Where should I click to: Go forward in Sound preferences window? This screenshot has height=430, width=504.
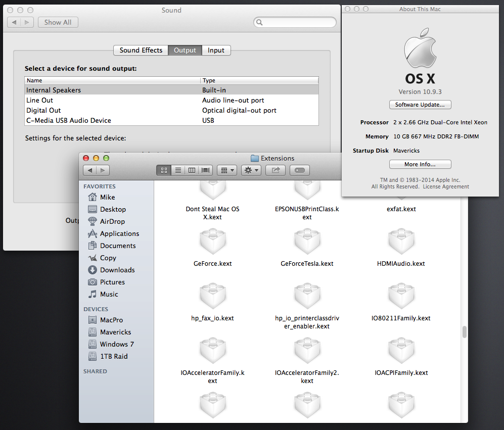[27, 22]
